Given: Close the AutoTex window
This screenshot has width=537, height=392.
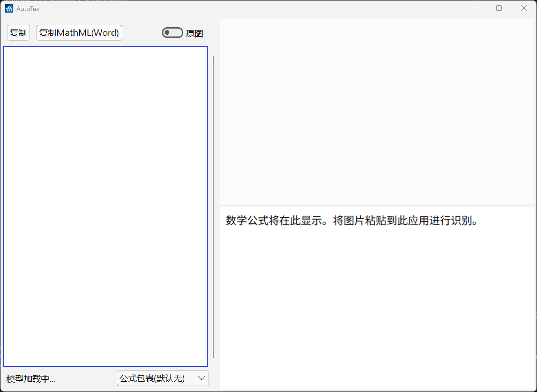Looking at the screenshot, I should (x=523, y=8).
